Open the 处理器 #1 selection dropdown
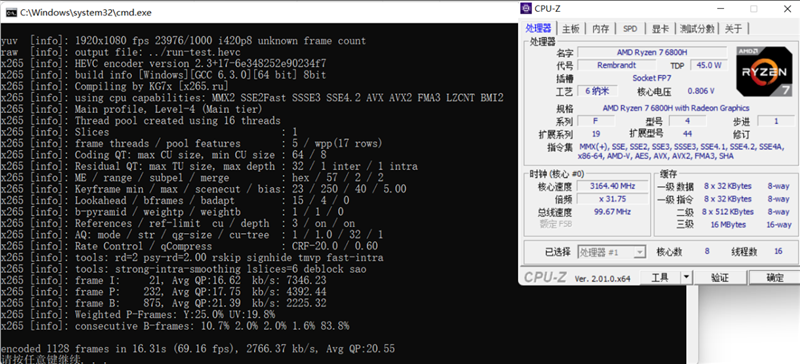The width and height of the screenshot is (800, 364). [612, 252]
